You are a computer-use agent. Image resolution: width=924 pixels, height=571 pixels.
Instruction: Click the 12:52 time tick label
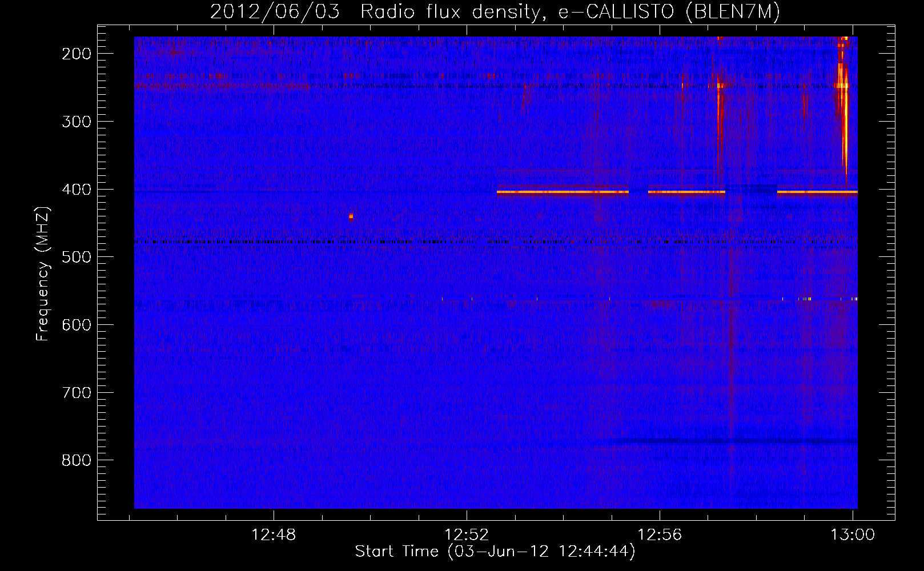(467, 534)
